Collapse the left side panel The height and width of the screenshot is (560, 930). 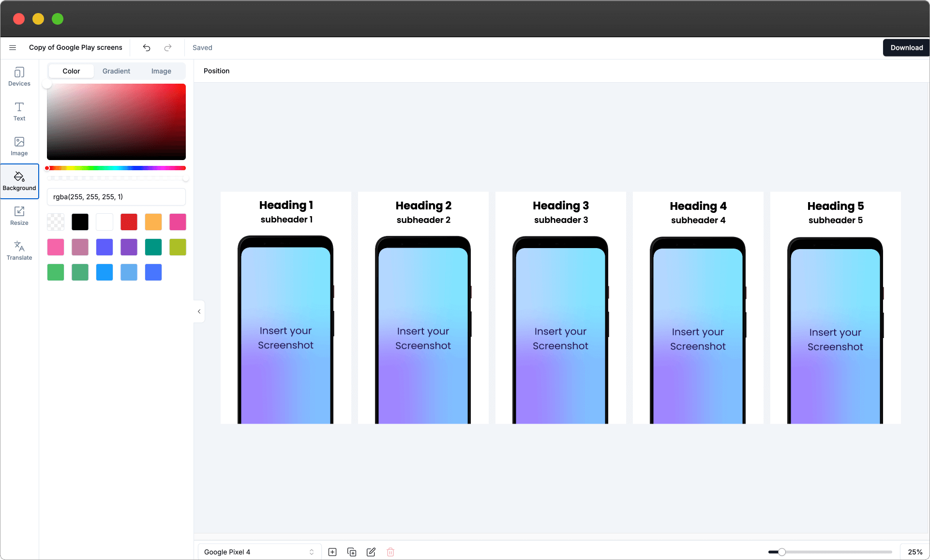pyautogui.click(x=199, y=311)
